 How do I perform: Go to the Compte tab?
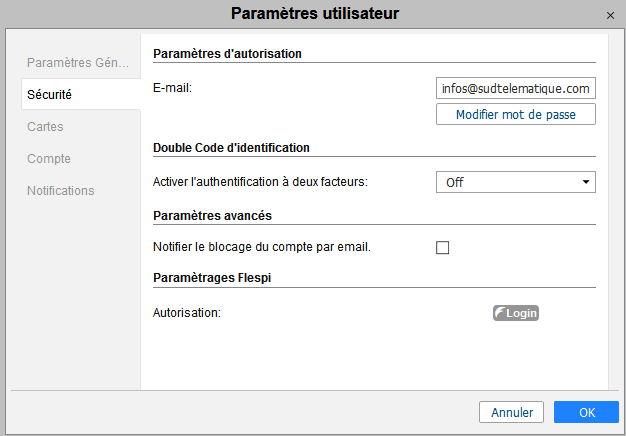[x=49, y=158]
